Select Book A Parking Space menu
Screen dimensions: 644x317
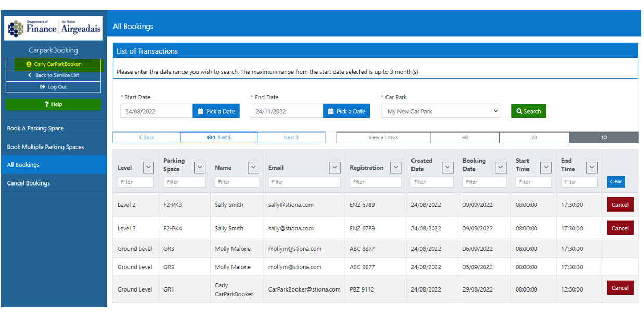point(54,128)
